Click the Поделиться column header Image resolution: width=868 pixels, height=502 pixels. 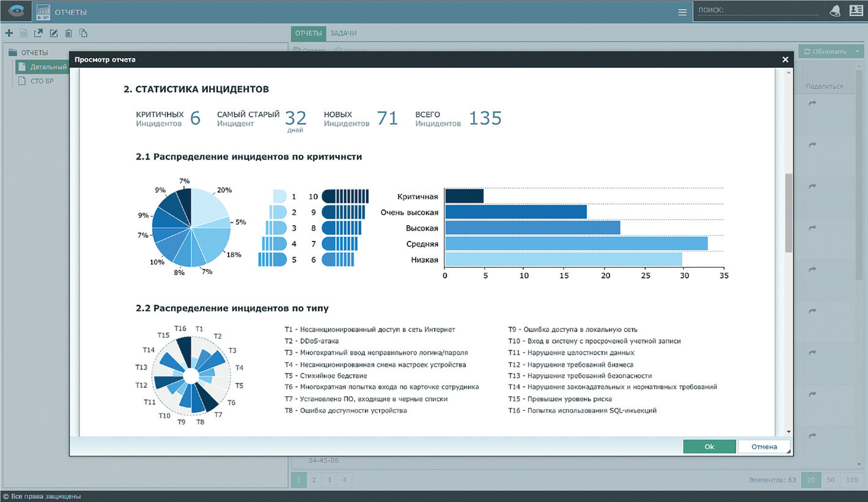824,86
